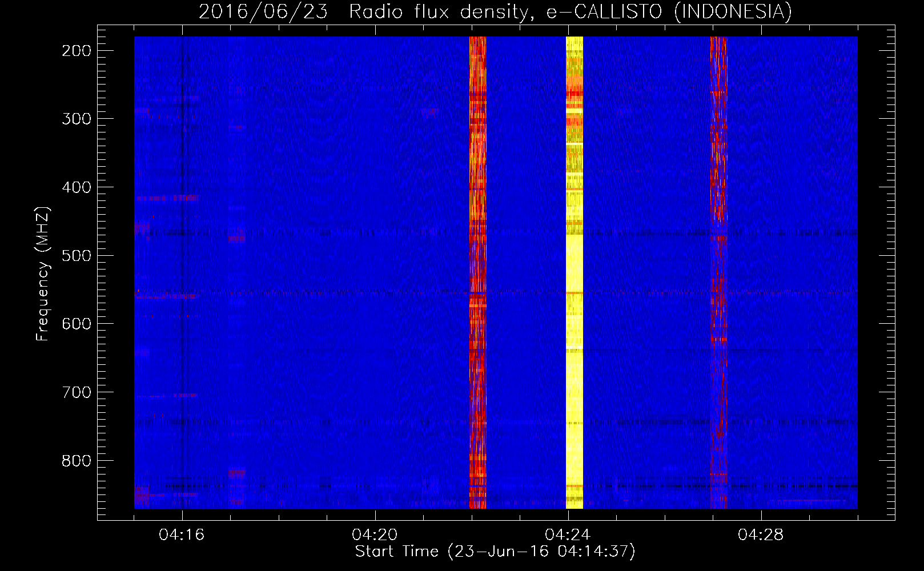The width and height of the screenshot is (924, 571).
Task: Click the 200 frequency tick label
Action: [77, 51]
